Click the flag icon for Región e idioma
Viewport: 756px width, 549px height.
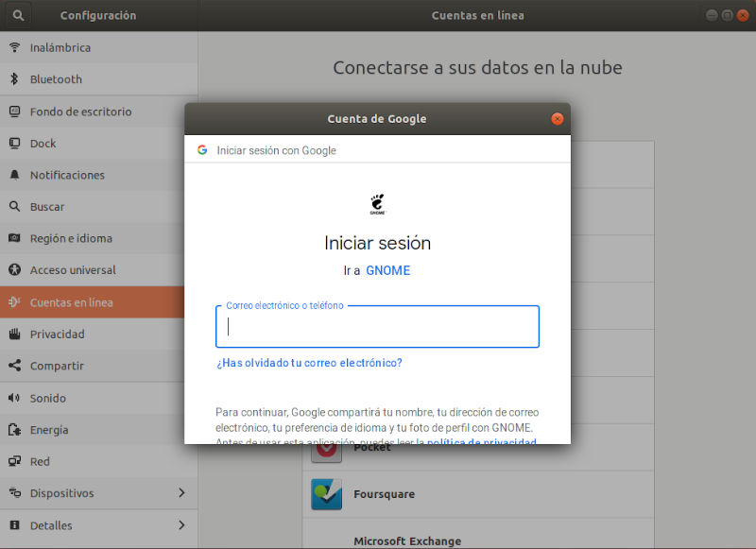14,238
